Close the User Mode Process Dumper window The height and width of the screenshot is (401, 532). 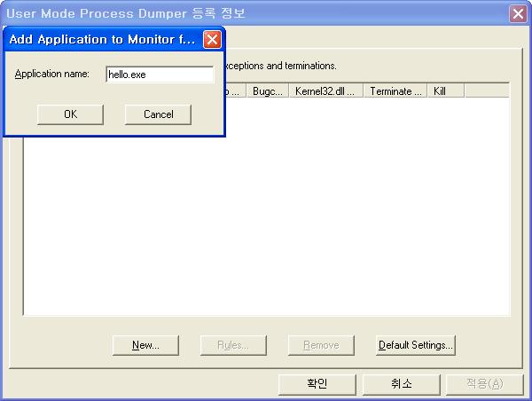(x=519, y=13)
